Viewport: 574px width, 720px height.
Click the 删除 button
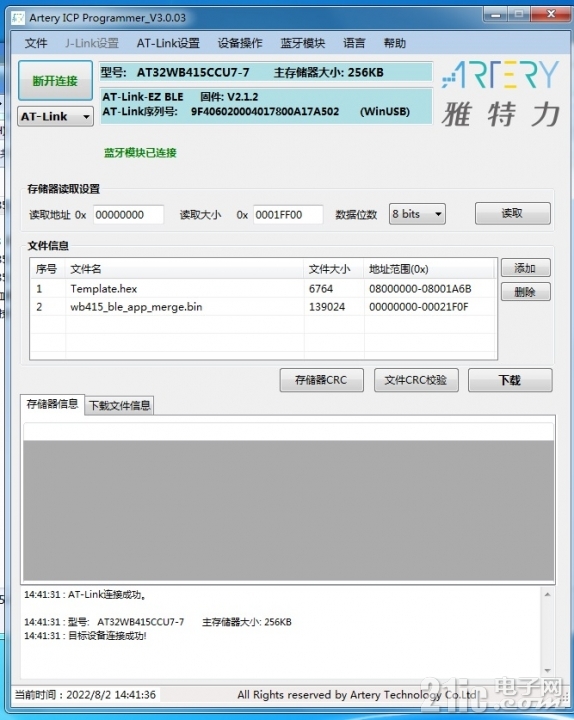525,292
